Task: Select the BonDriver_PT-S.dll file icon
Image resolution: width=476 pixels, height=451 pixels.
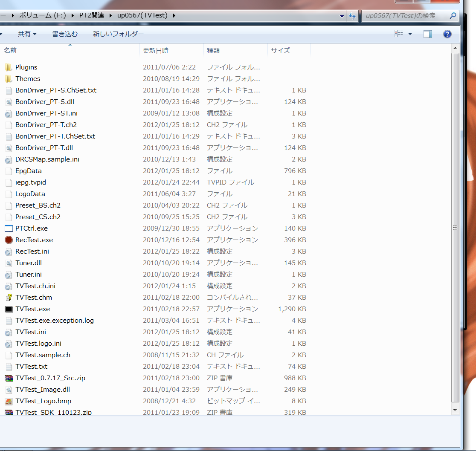Action: tap(9, 102)
